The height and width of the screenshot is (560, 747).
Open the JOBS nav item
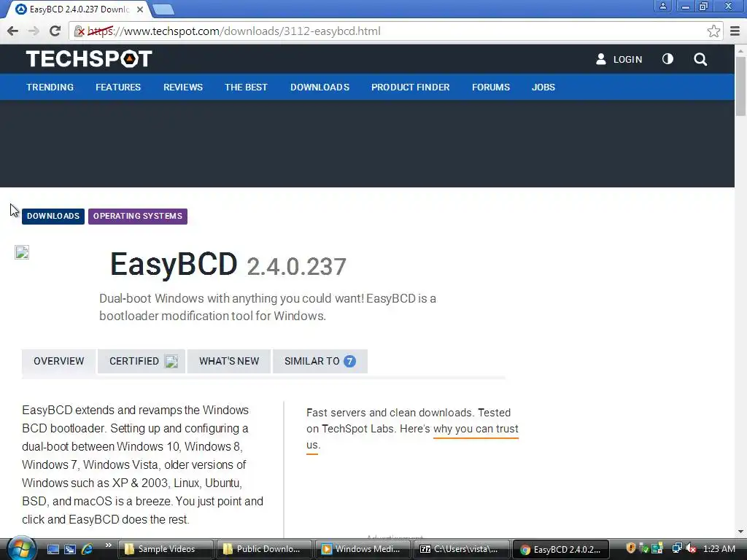pyautogui.click(x=543, y=87)
